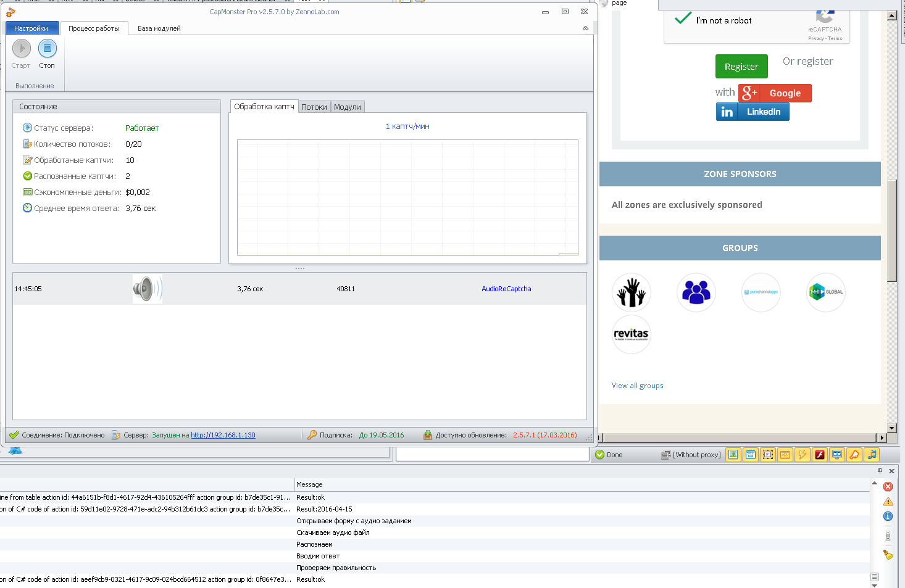Viewport: 905px width, 588px height.
Task: Click the revitas group thumbnail
Action: coord(631,334)
